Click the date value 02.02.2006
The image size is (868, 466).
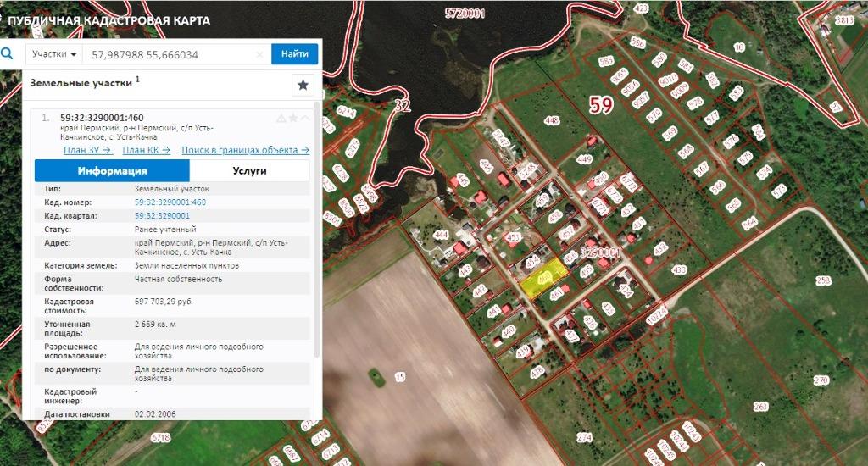[155, 414]
